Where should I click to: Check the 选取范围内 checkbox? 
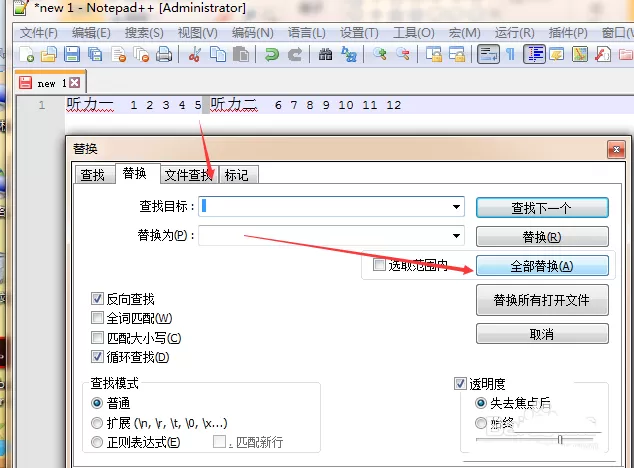(x=379, y=265)
